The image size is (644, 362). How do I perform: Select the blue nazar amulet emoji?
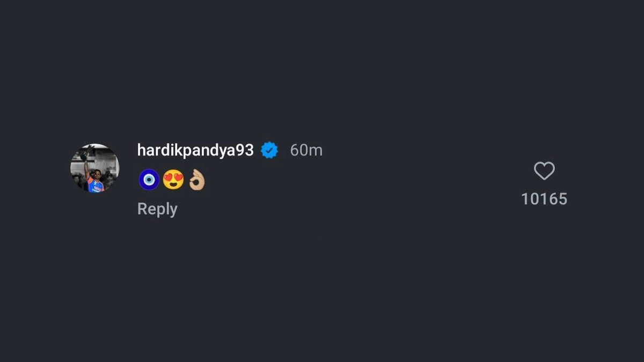coord(149,180)
